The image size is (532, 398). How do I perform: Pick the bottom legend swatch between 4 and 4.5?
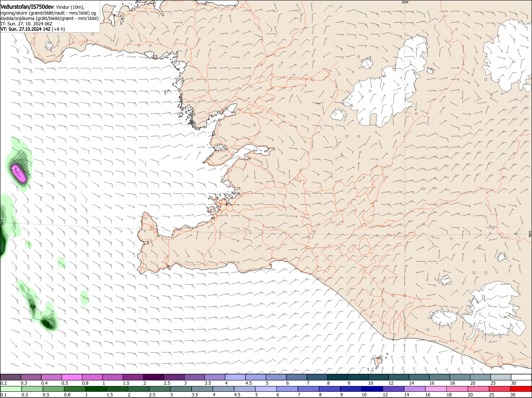pos(224,389)
